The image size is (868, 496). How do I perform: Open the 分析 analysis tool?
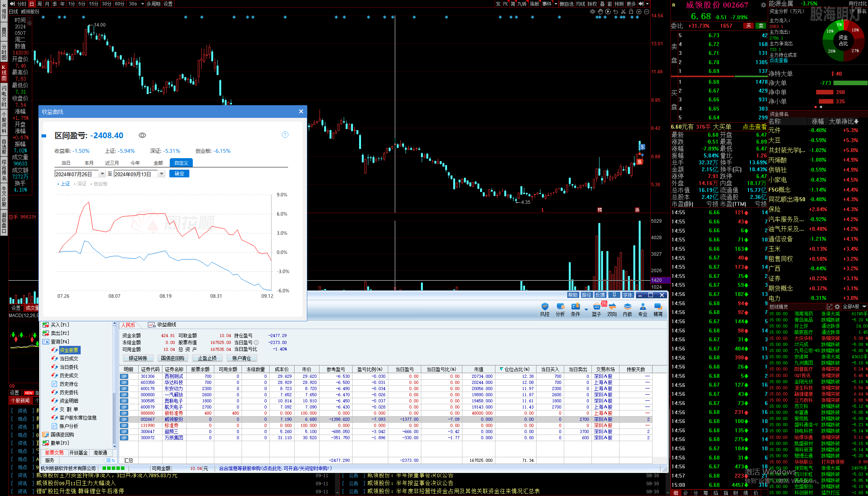(x=560, y=309)
